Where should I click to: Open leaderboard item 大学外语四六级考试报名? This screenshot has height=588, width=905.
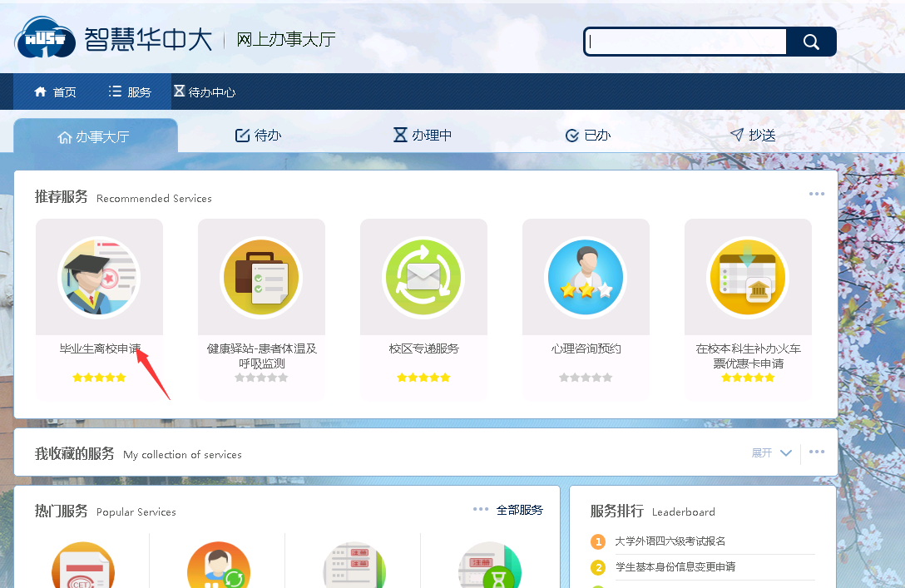(x=670, y=541)
